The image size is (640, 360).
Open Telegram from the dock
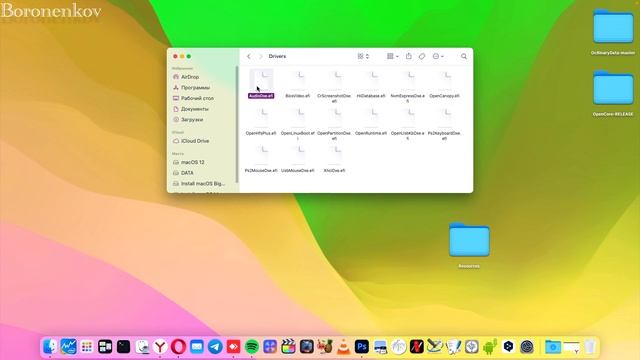pyautogui.click(x=215, y=347)
